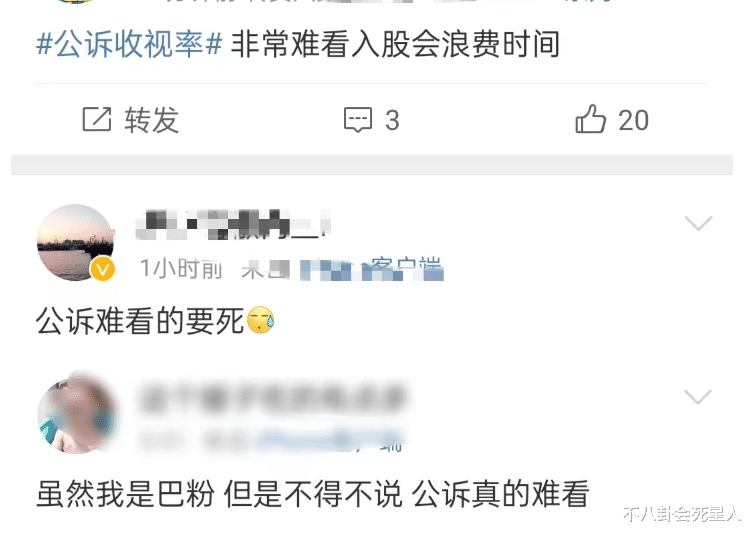The width and height of the screenshot is (750, 533).
Task: Like the post with thumbs-up icon
Action: tap(591, 119)
